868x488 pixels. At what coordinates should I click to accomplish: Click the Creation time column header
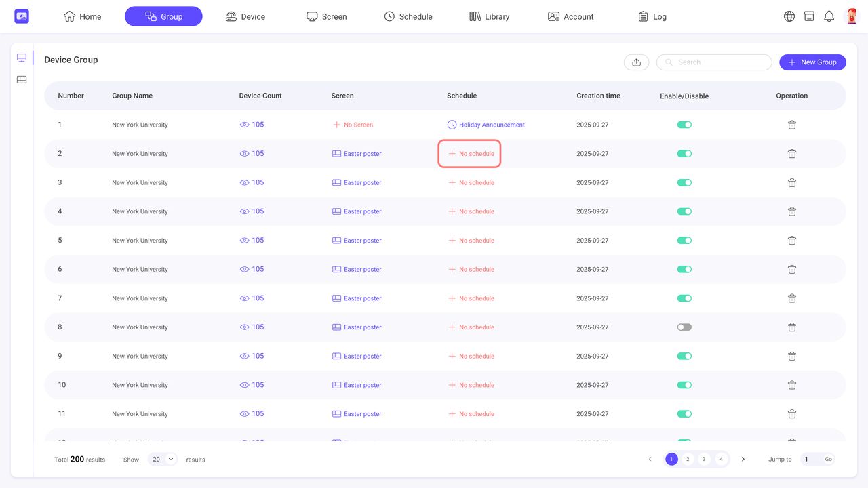coord(598,96)
